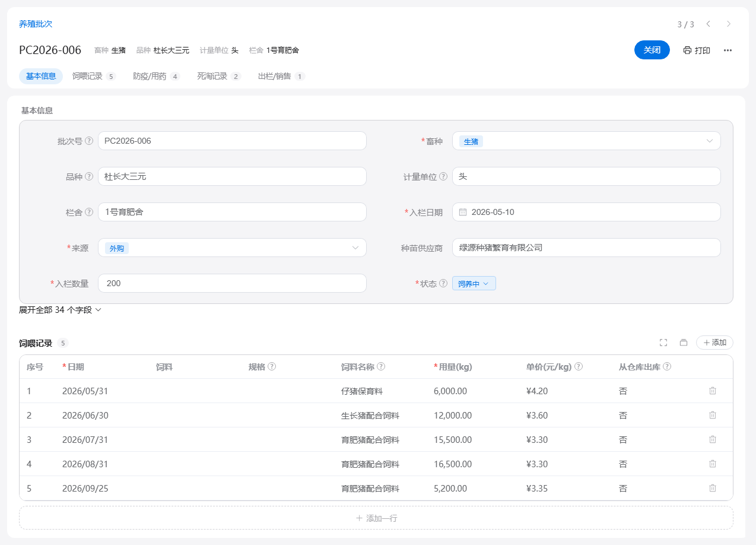Delete the 2026/09/25 feeding row
Image resolution: width=756 pixels, height=545 pixels.
point(713,488)
